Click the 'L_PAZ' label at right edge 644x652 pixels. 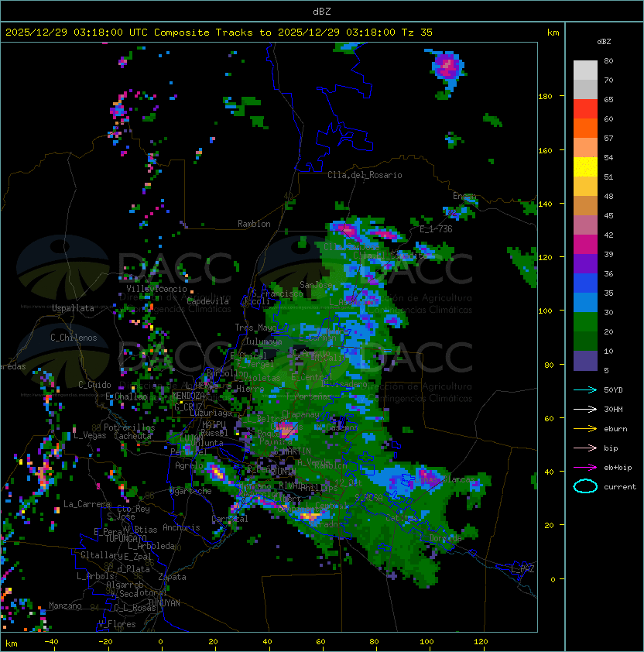(522, 569)
